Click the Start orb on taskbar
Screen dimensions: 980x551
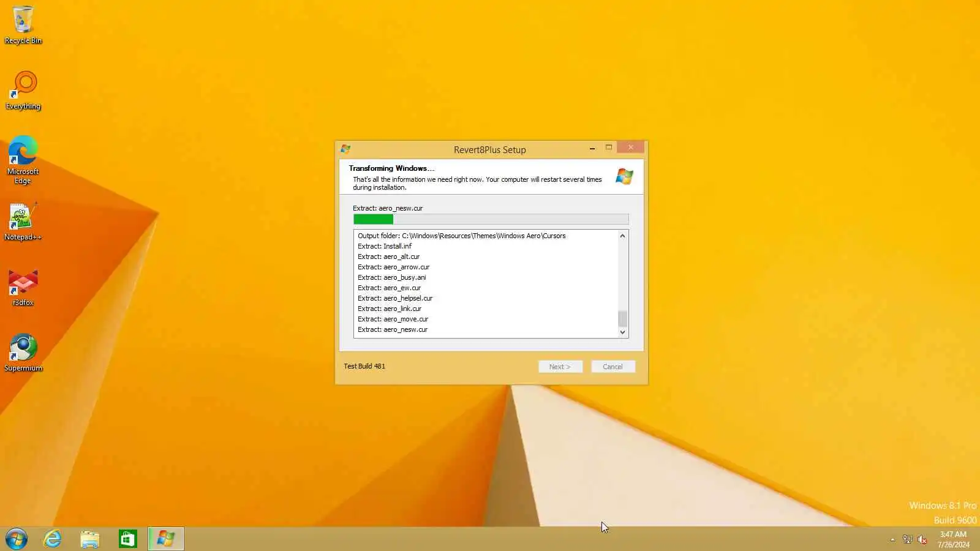tap(17, 539)
